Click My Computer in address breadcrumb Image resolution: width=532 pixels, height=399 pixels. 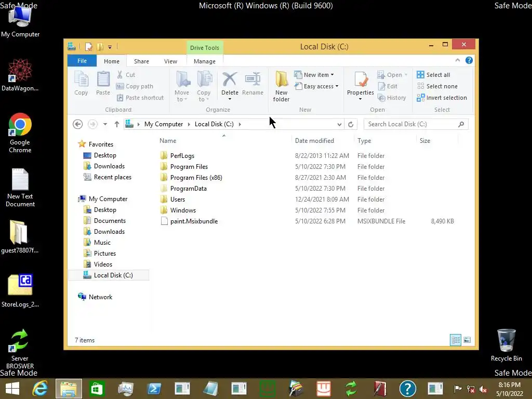164,124
